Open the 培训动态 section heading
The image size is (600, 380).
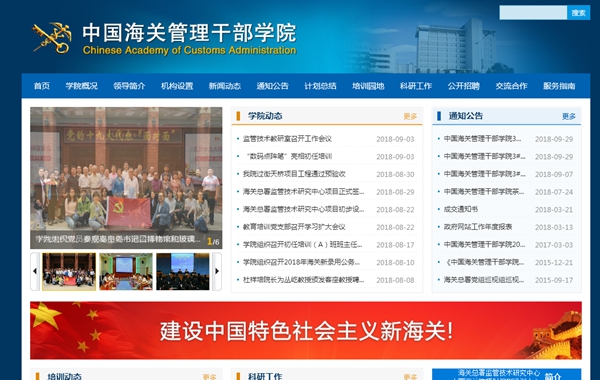pos(64,377)
